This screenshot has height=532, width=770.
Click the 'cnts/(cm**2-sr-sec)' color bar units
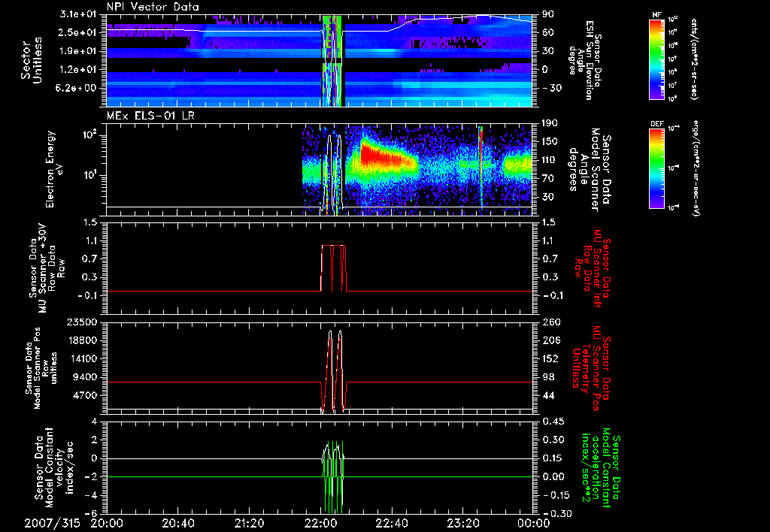pyautogui.click(x=694, y=59)
